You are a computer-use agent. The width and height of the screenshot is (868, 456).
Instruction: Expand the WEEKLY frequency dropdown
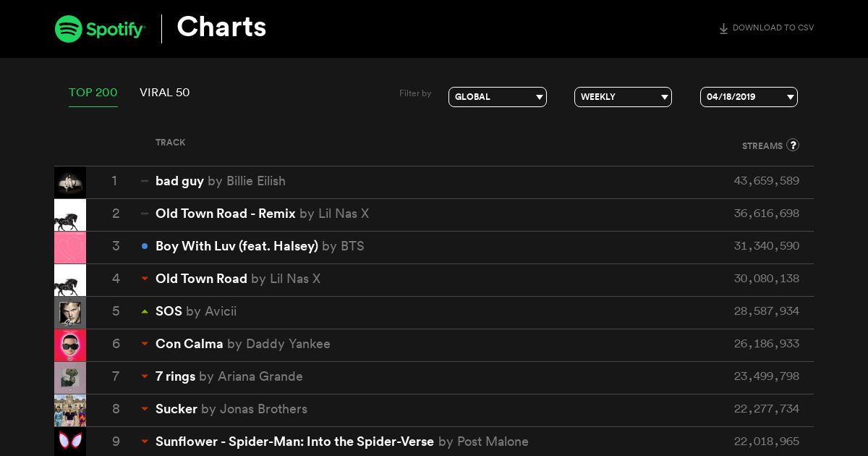pyautogui.click(x=623, y=97)
